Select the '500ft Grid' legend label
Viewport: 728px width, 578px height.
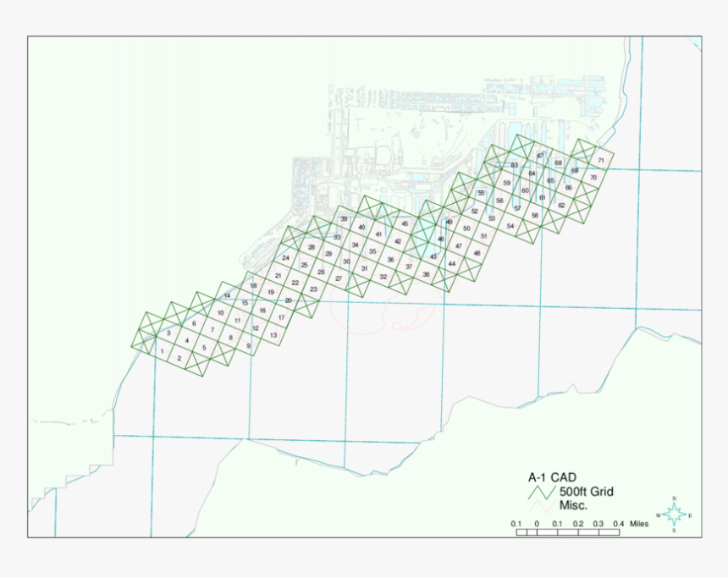point(587,492)
